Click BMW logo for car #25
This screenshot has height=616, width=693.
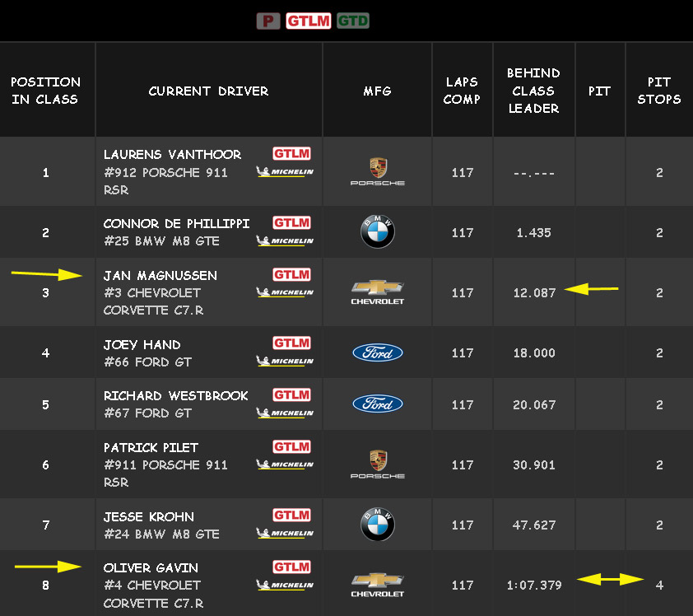point(377,232)
